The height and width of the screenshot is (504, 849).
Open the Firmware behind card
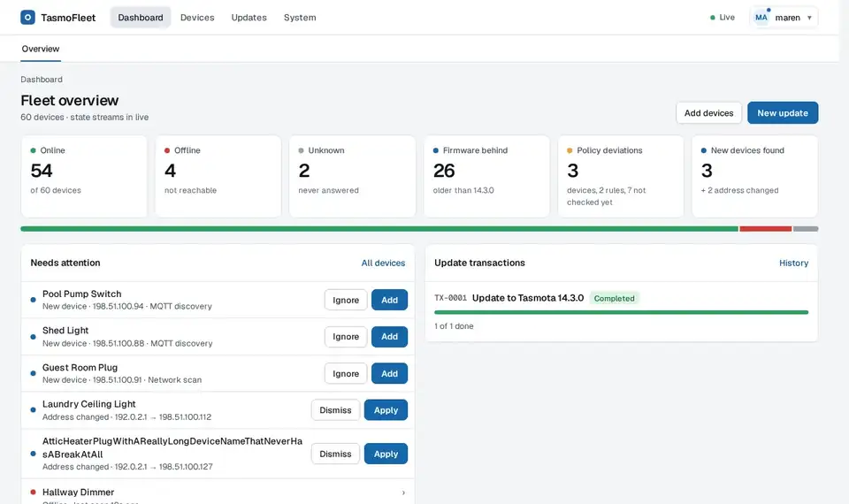tap(486, 177)
